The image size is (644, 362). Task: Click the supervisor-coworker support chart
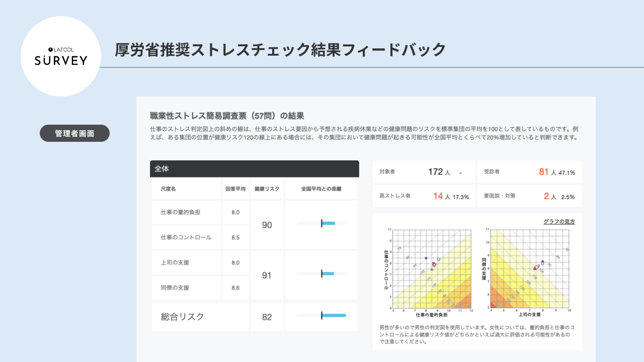coord(529,268)
